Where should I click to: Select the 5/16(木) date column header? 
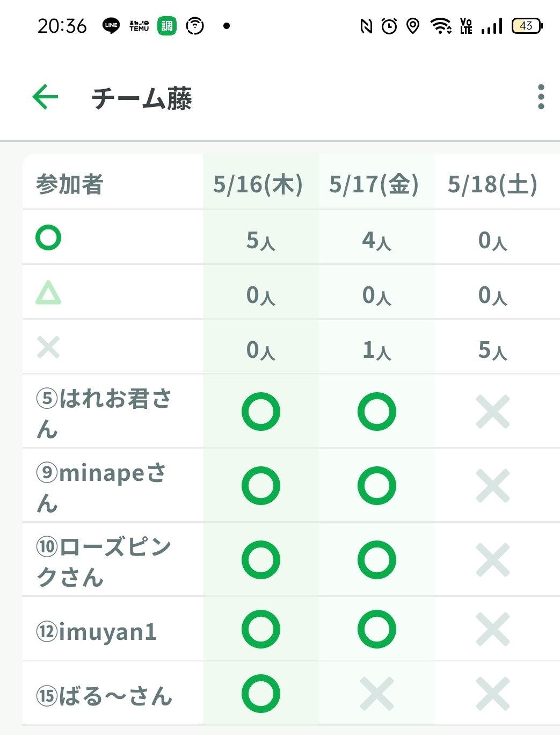[x=258, y=184]
